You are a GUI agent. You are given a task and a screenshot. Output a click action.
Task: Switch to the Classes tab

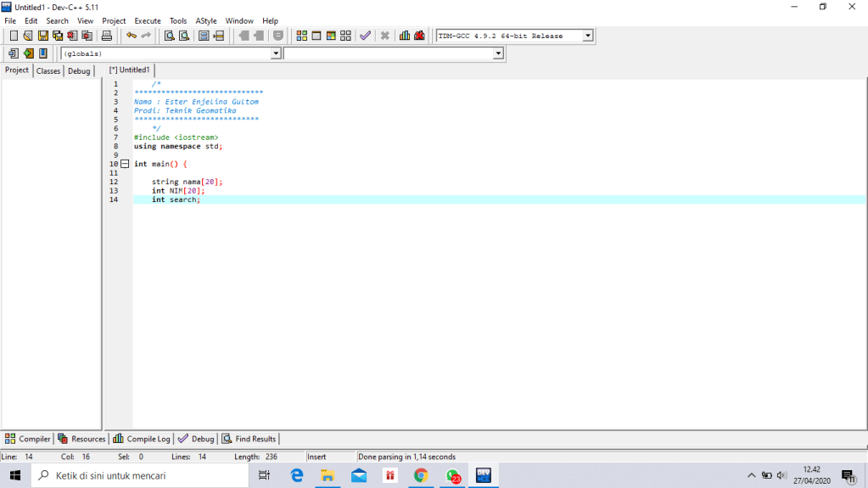coord(48,71)
